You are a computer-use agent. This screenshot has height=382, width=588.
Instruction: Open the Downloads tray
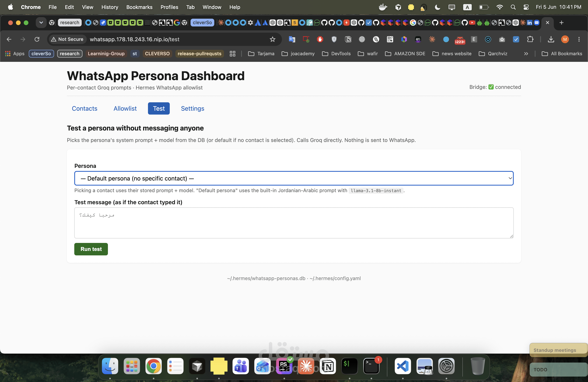[551, 39]
